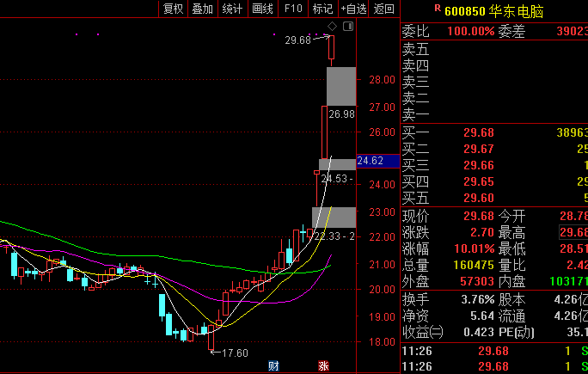
Task: Click the 20.00 price axis label
Action: (x=383, y=290)
